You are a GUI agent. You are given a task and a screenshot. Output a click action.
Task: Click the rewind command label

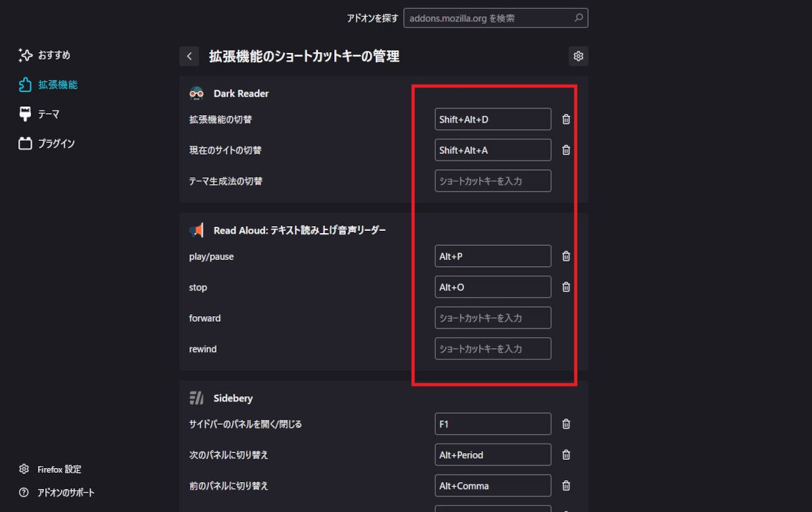[x=203, y=349]
